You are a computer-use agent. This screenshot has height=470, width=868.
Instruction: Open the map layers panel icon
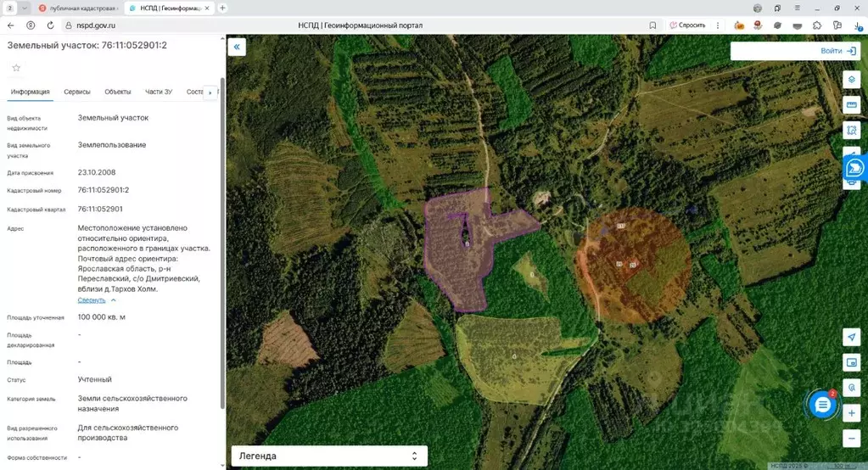tap(852, 79)
